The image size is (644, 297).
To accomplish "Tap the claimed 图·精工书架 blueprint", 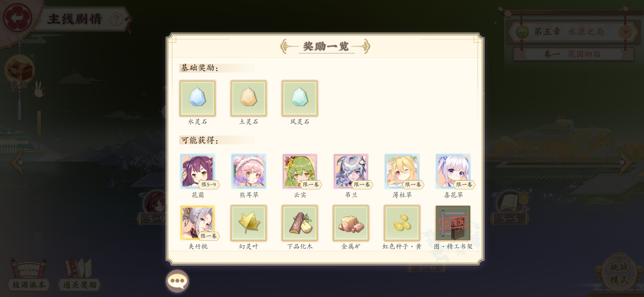I will click(453, 223).
